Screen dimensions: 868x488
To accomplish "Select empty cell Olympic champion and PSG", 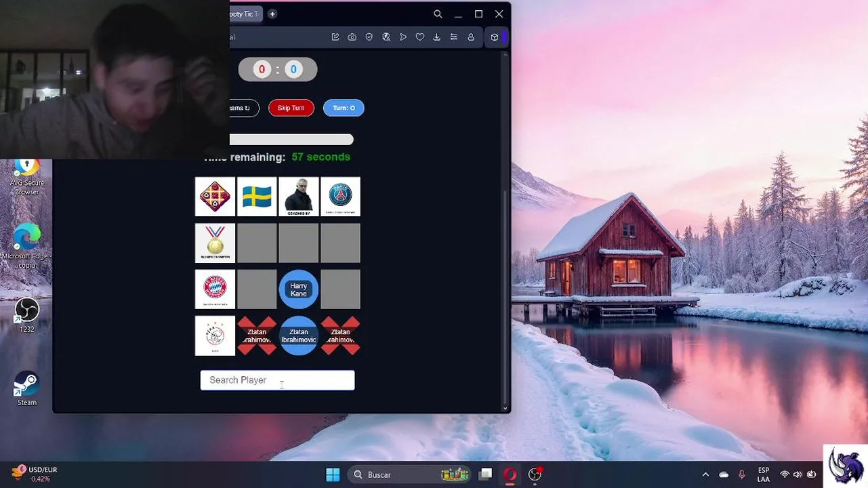I will 340,243.
